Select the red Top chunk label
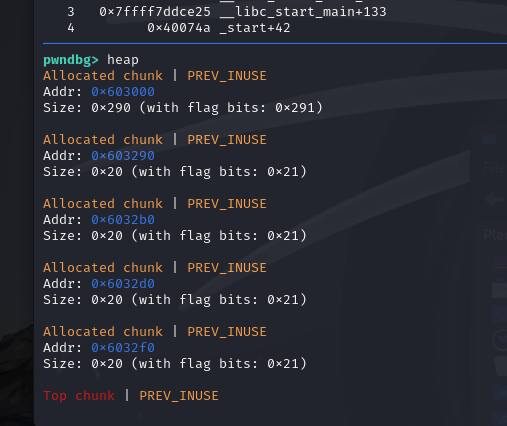The image size is (507, 426). [x=79, y=396]
